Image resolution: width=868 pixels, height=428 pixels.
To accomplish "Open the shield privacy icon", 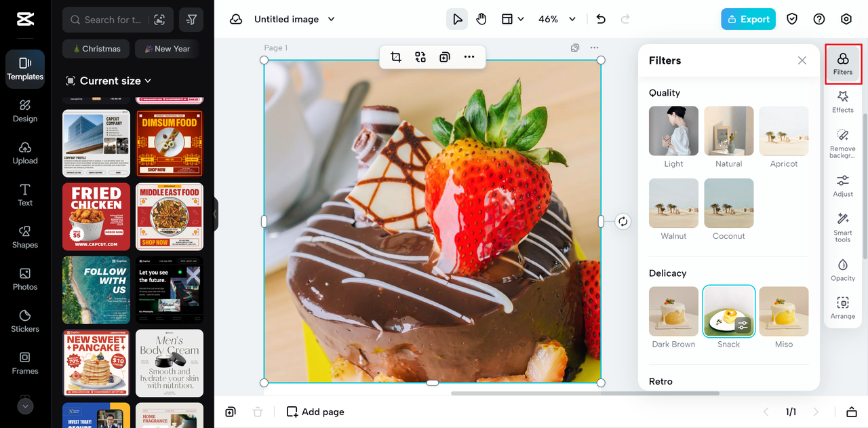I will pyautogui.click(x=792, y=19).
